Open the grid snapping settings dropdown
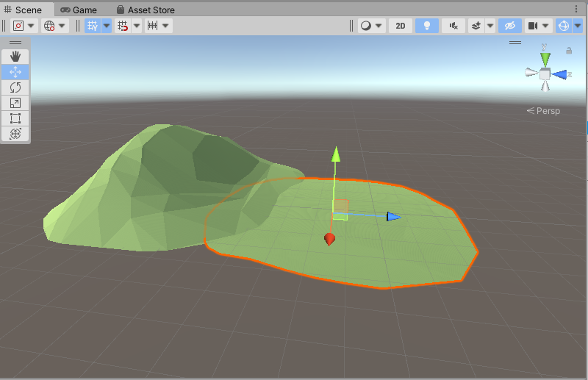 point(137,26)
